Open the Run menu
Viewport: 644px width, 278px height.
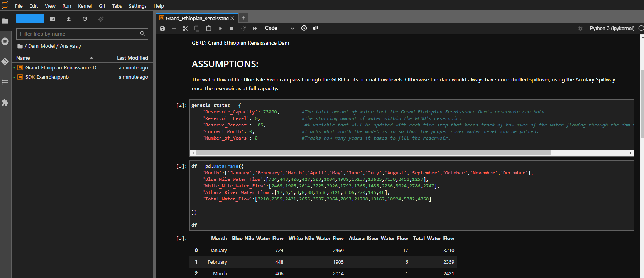tap(67, 6)
